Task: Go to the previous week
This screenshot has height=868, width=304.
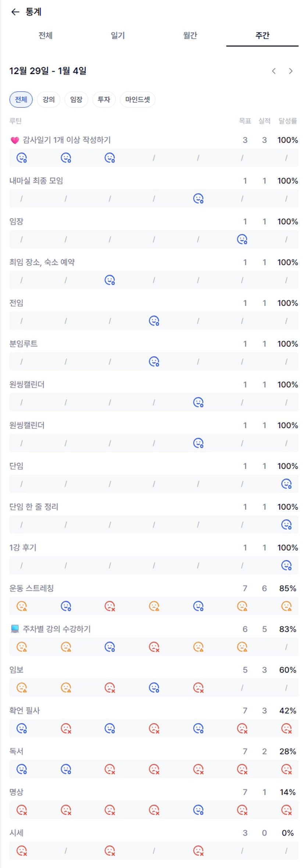Action: (x=273, y=71)
